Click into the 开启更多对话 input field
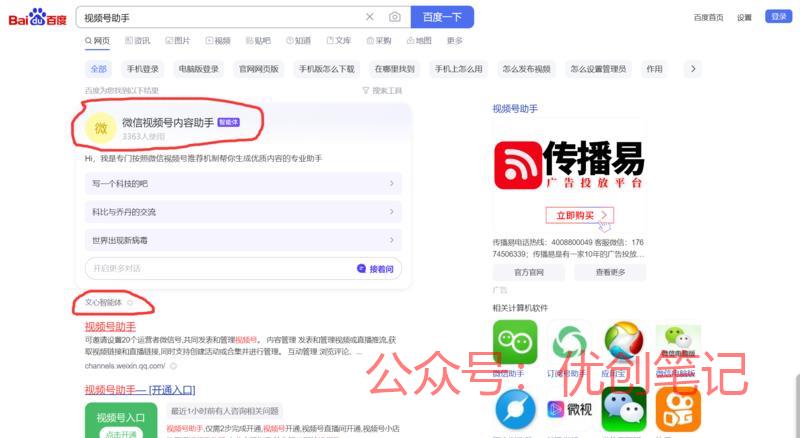Viewport: 800px width, 438px height. click(219, 269)
